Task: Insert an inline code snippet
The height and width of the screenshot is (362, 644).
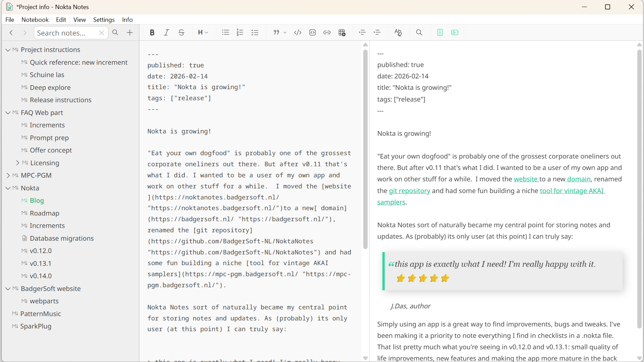Action: click(x=298, y=32)
